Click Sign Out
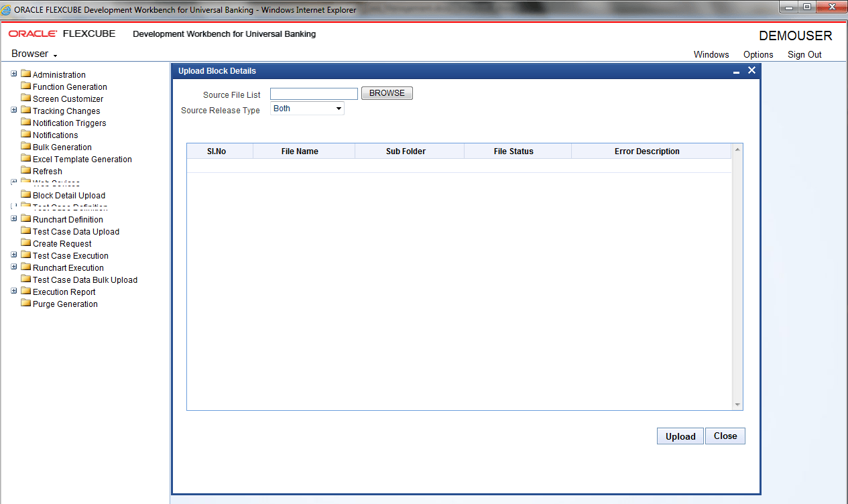This screenshot has height=504, width=848. [804, 55]
